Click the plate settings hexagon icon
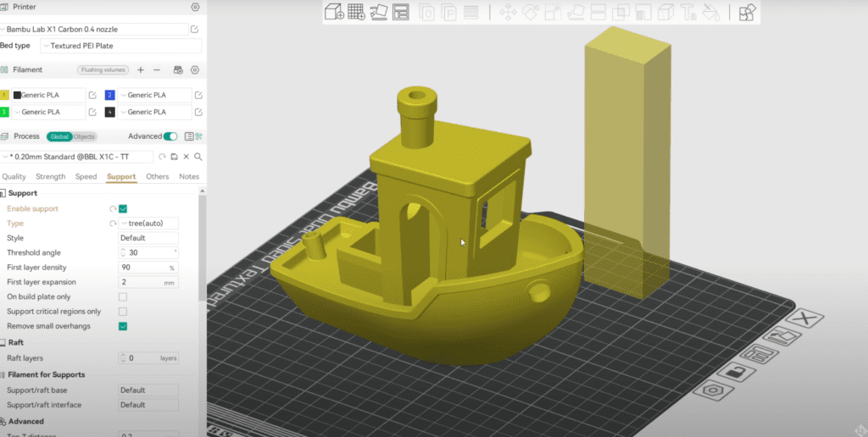 click(x=715, y=391)
